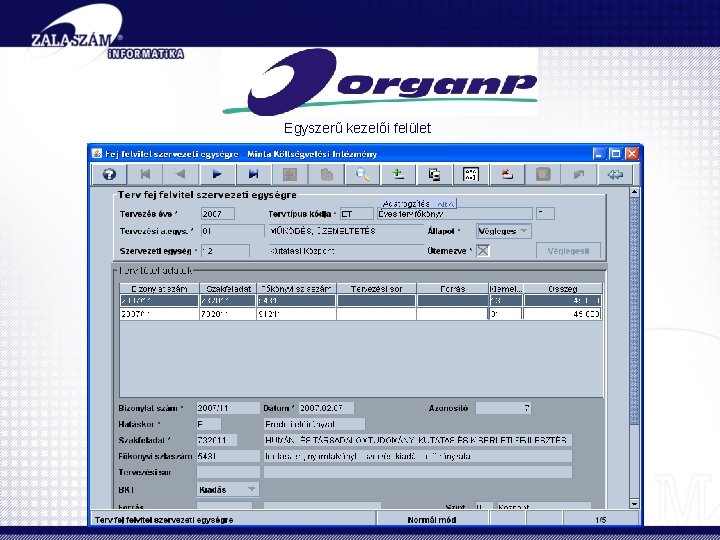Click the Tervezés éve field with 2007
This screenshot has width=720, height=540.
tap(218, 214)
